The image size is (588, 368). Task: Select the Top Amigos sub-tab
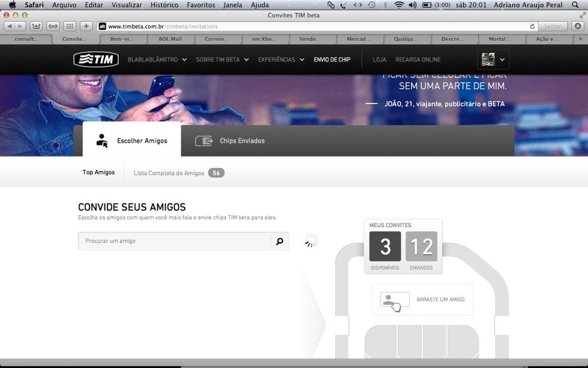[x=98, y=172]
